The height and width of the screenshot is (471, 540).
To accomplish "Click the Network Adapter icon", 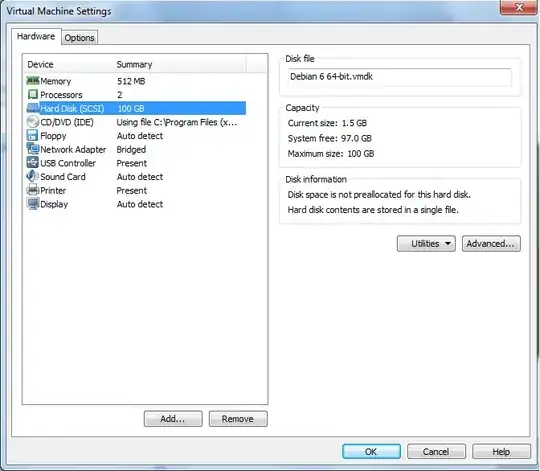I will [x=33, y=149].
